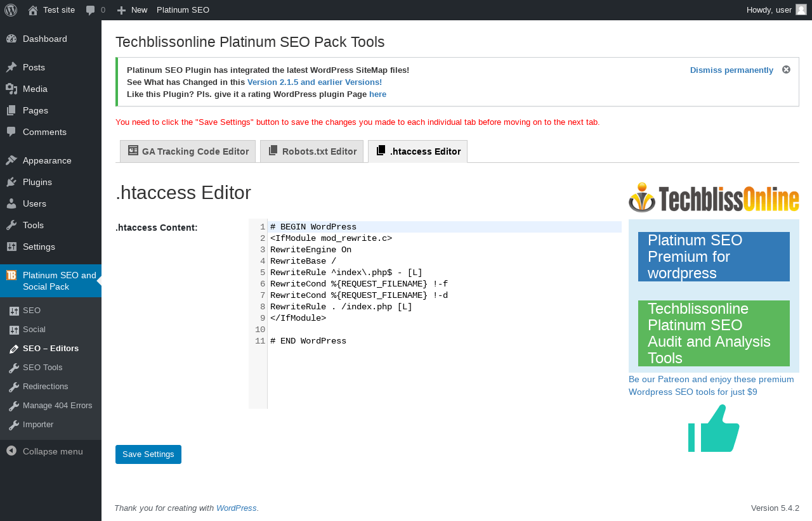The width and height of the screenshot is (812, 521).
Task: Open the Manage 404 Errors submenu item
Action: point(57,406)
